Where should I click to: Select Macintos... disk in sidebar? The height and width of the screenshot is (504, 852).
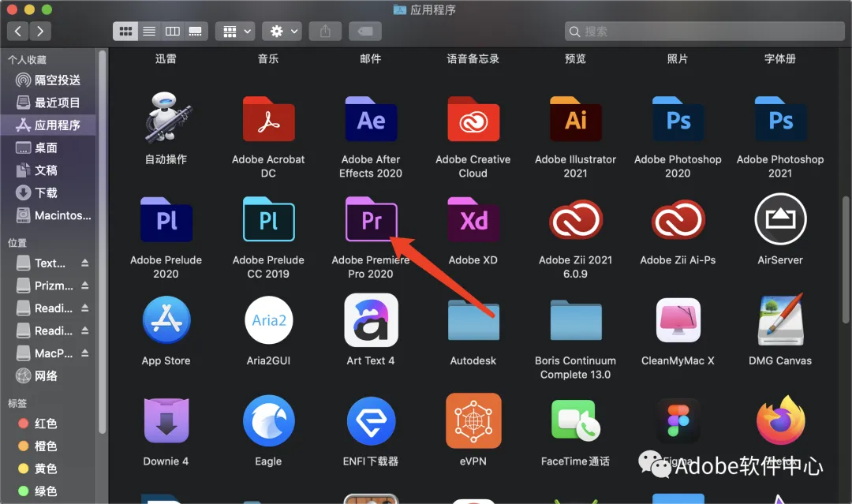point(48,215)
